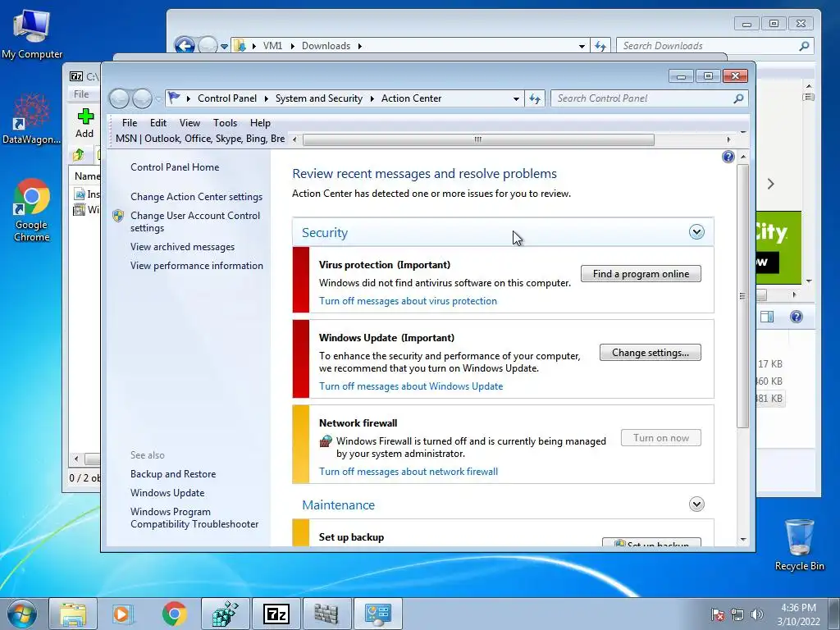
Task: Turn off messages about virus protection
Action: [x=408, y=301]
